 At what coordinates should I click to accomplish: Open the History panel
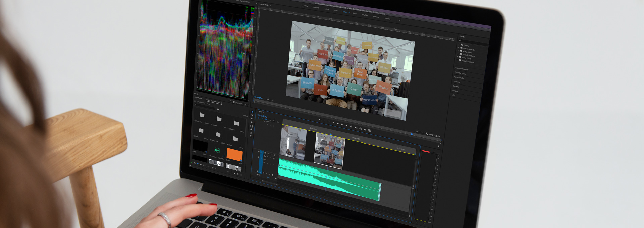coord(455,91)
